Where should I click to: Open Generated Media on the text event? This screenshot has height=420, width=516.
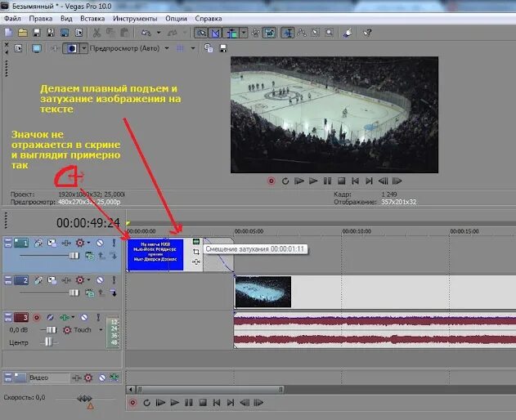click(x=195, y=242)
